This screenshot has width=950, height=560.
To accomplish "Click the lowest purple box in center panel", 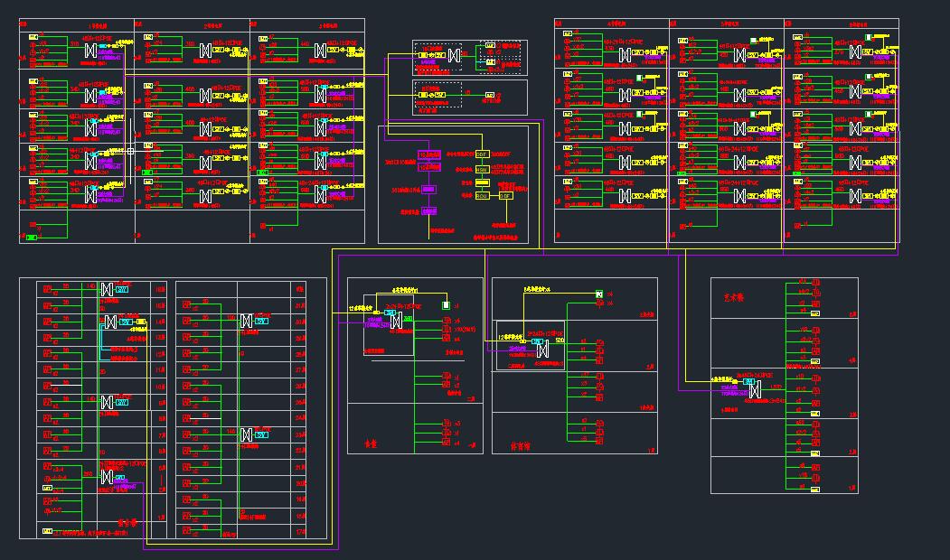I will 430,210.
